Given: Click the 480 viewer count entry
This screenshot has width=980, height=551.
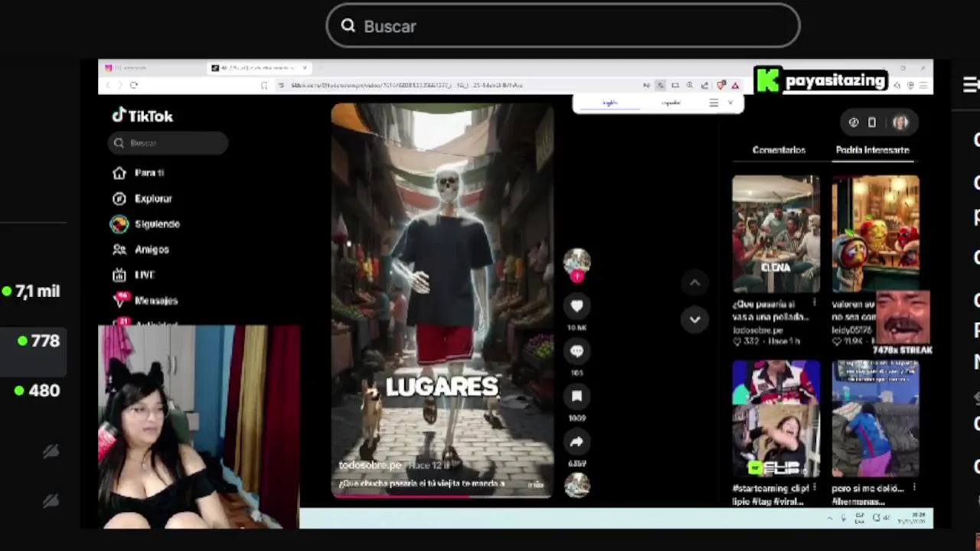Looking at the screenshot, I should click(x=38, y=390).
